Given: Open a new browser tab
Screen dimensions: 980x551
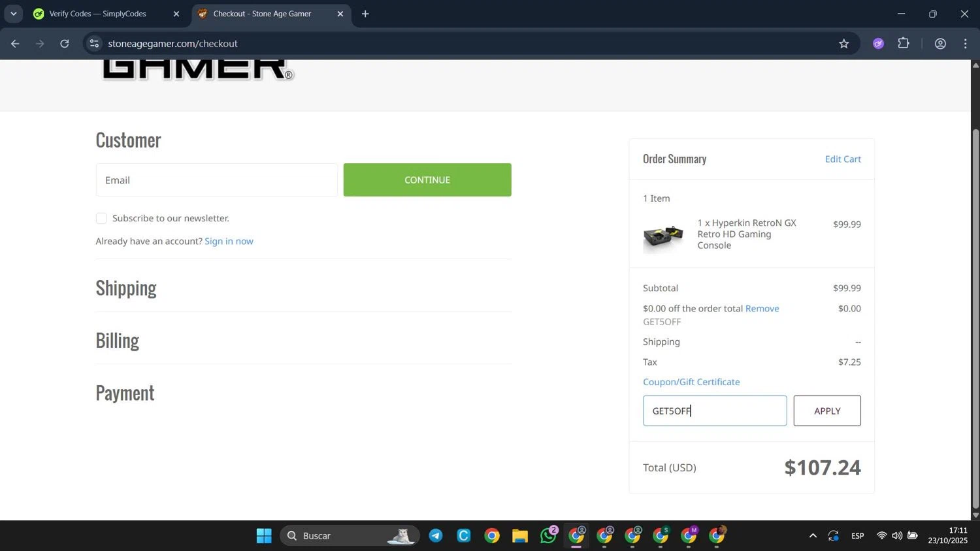Looking at the screenshot, I should 365,14.
